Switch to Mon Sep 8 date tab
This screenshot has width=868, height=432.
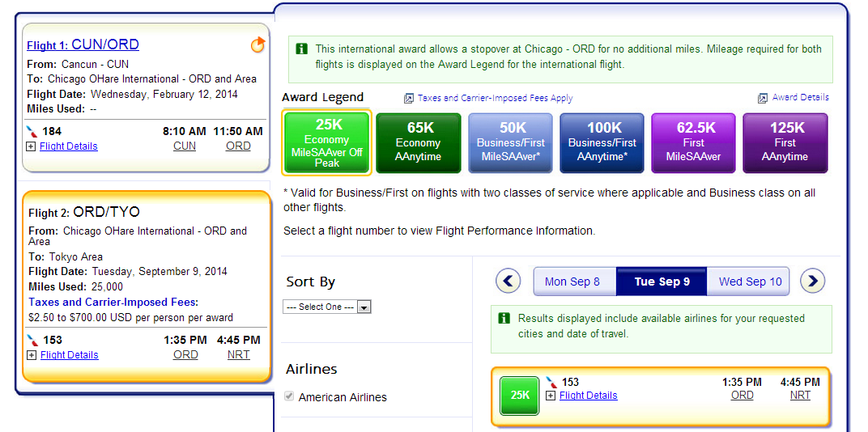coord(573,282)
